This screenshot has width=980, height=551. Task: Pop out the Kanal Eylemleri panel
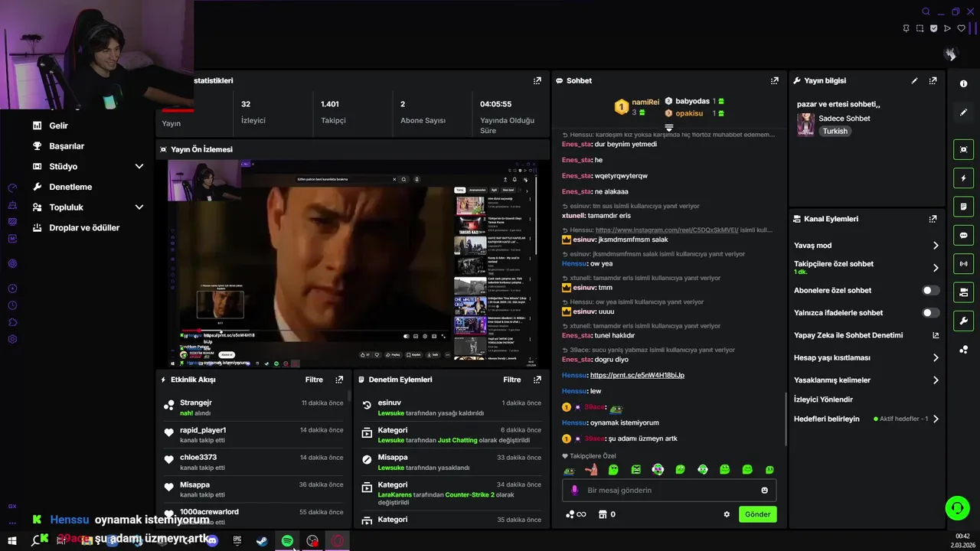click(x=933, y=219)
